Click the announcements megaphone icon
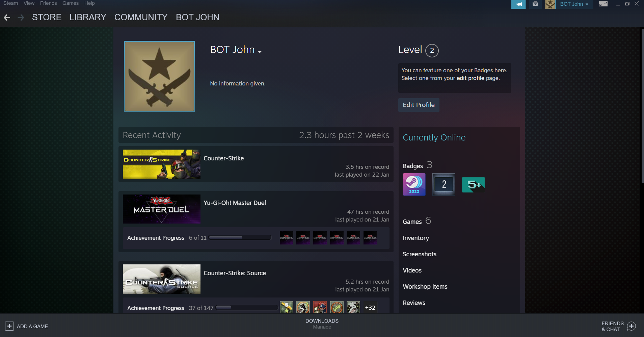The height and width of the screenshot is (337, 644). [x=518, y=4]
